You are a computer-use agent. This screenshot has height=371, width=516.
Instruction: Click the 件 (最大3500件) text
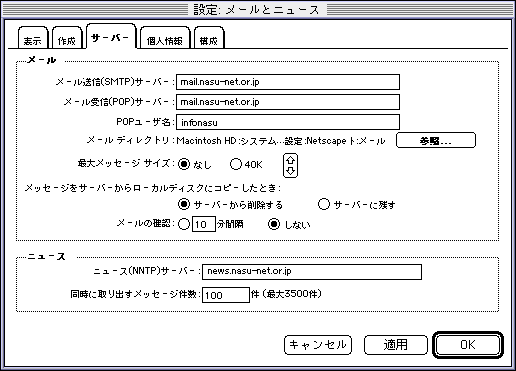pos(286,294)
